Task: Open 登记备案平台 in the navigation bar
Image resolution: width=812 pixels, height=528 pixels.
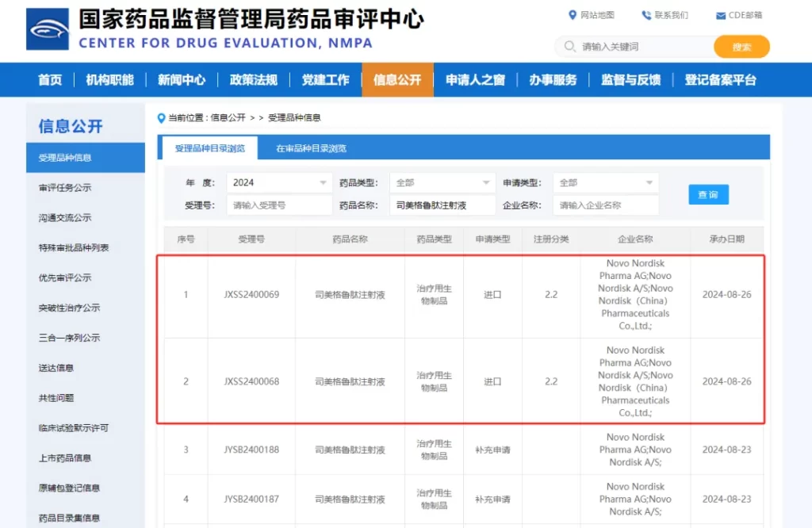Action: [720, 80]
